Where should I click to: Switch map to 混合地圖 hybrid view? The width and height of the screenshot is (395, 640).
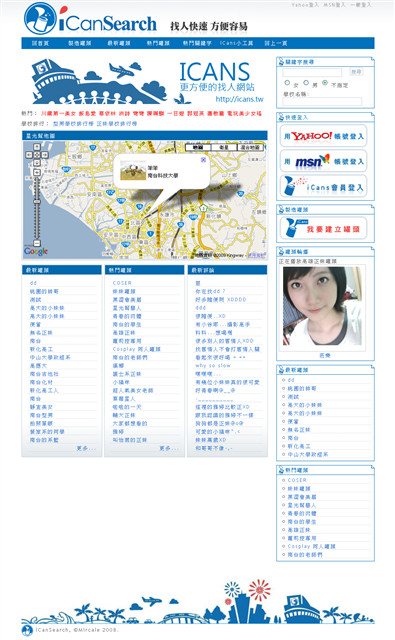point(251,147)
